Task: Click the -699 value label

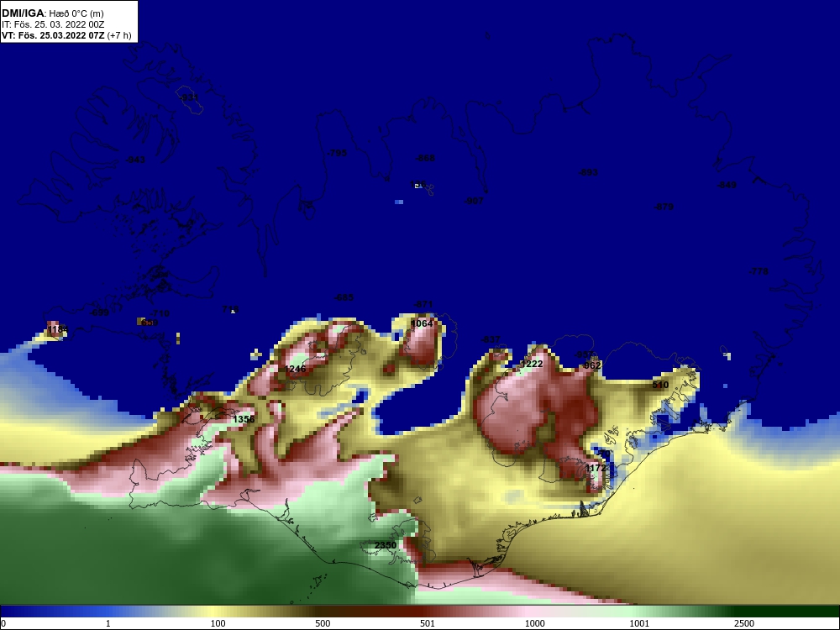Action: [100, 312]
